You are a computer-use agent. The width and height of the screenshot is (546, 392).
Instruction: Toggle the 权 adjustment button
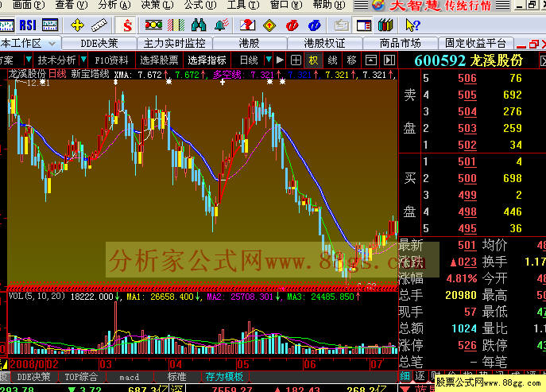coord(313,60)
